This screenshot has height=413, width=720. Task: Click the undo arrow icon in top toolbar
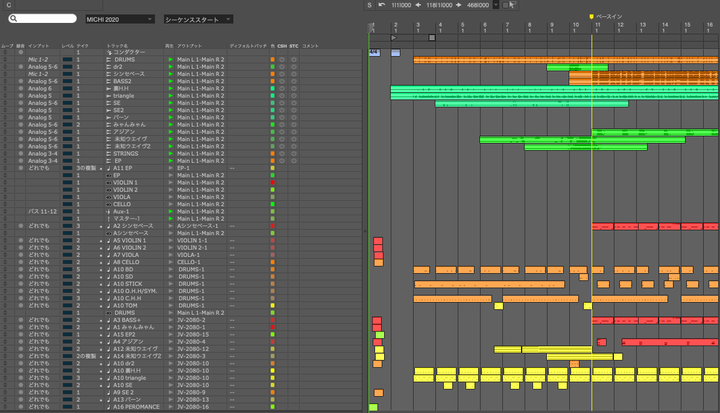click(x=381, y=5)
